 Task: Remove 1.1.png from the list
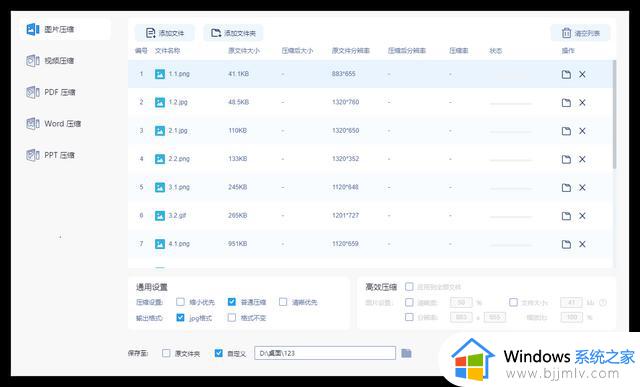pyautogui.click(x=582, y=74)
